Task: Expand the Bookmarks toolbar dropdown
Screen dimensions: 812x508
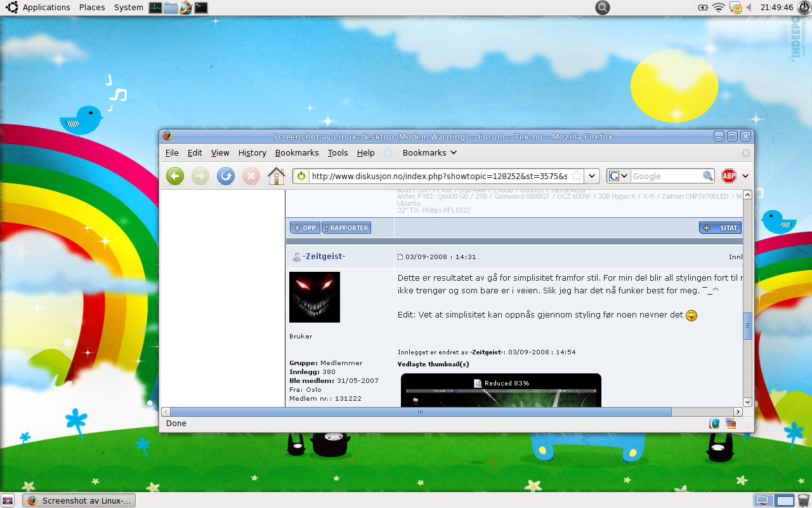Action: pos(430,152)
